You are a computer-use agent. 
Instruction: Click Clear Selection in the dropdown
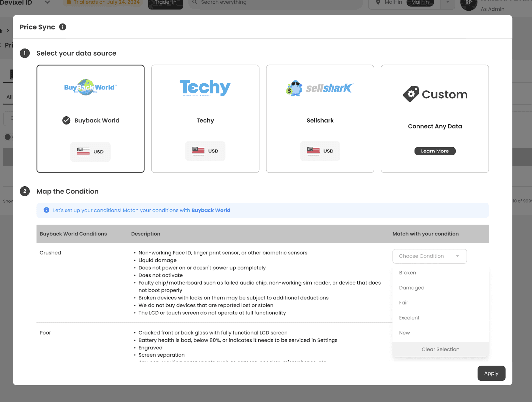pos(441,349)
